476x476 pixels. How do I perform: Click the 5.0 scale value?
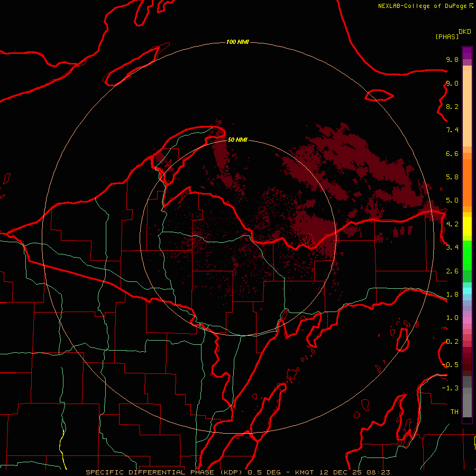coord(452,200)
